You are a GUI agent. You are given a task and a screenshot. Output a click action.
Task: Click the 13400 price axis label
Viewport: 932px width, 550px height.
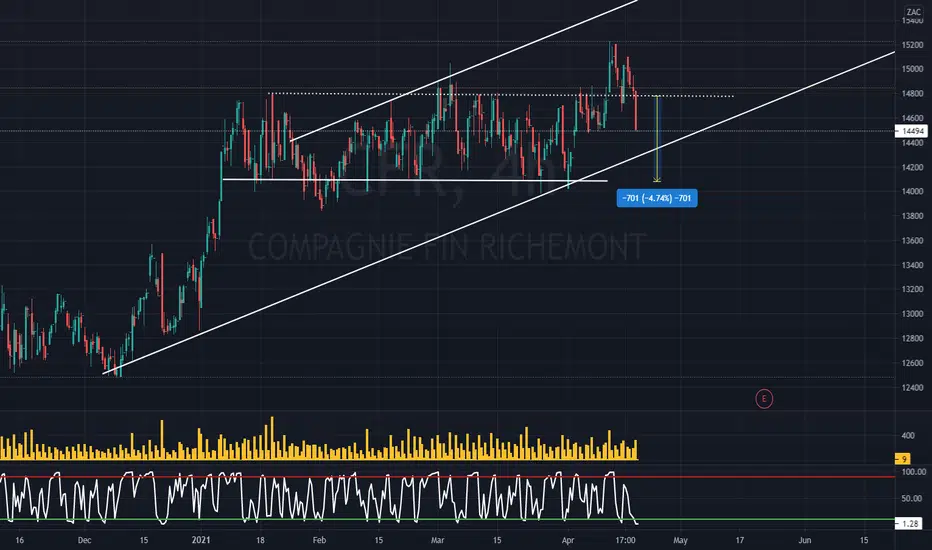pyautogui.click(x=912, y=265)
